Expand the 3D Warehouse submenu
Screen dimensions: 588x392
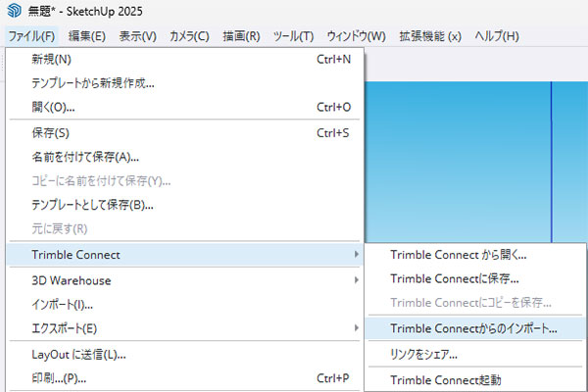[185, 280]
